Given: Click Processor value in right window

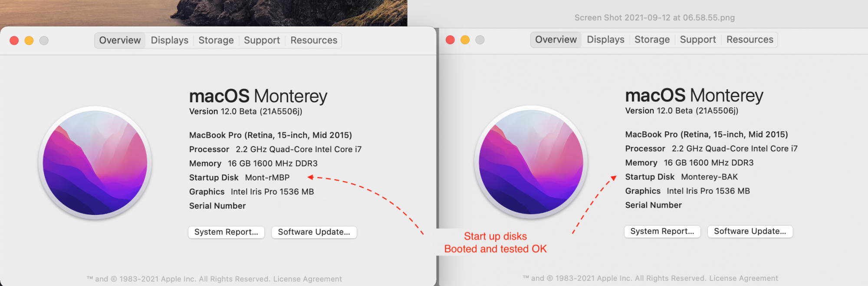Looking at the screenshot, I should (735, 149).
